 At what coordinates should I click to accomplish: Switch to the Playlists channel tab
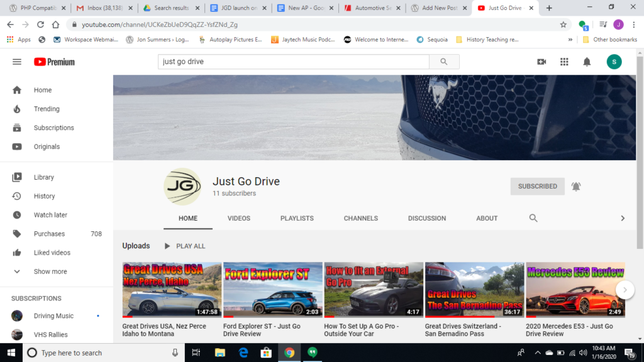pos(297,218)
